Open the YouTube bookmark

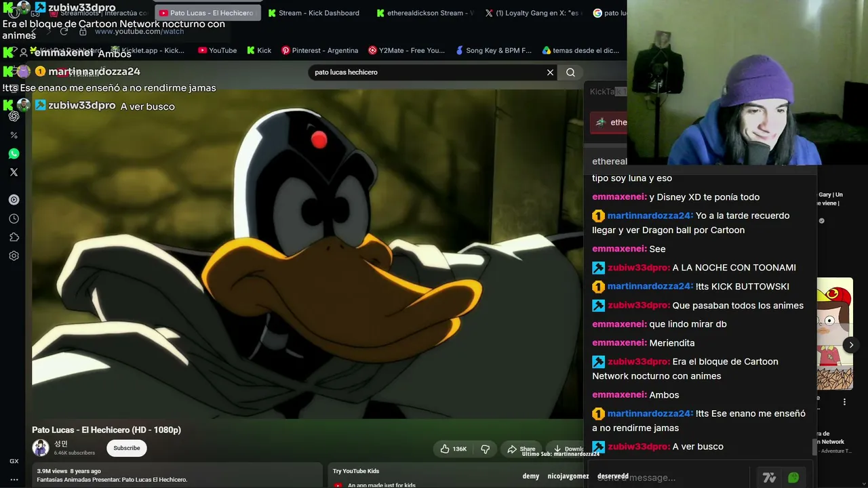[x=217, y=50]
